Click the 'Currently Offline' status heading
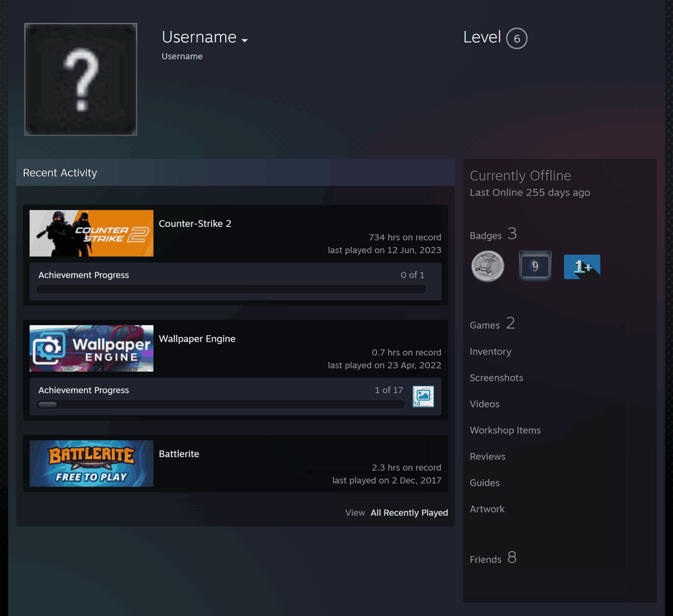Viewport: 673px width, 616px height. tap(520, 176)
